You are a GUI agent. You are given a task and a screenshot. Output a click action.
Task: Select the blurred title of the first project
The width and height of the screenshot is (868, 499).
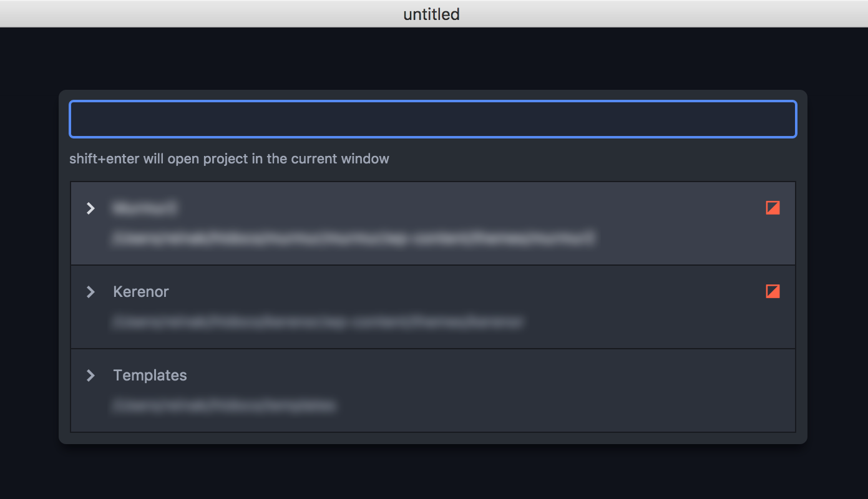144,208
